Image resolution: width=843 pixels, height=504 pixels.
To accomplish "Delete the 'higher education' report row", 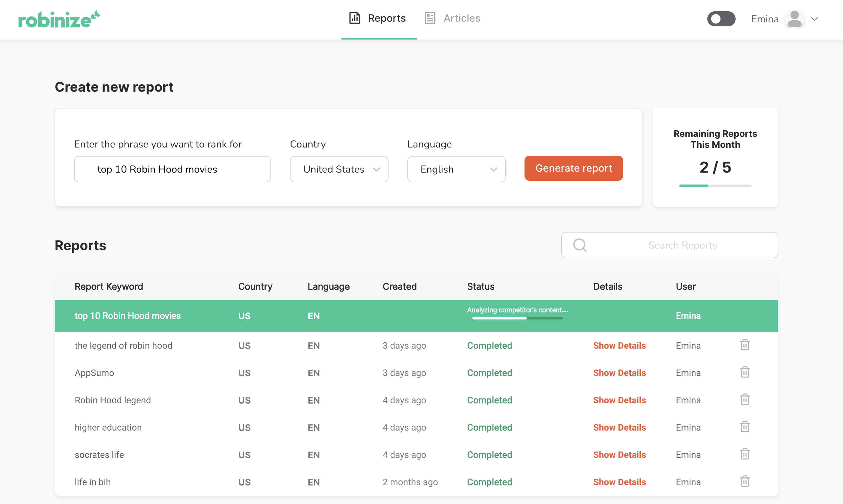I will coord(744,426).
